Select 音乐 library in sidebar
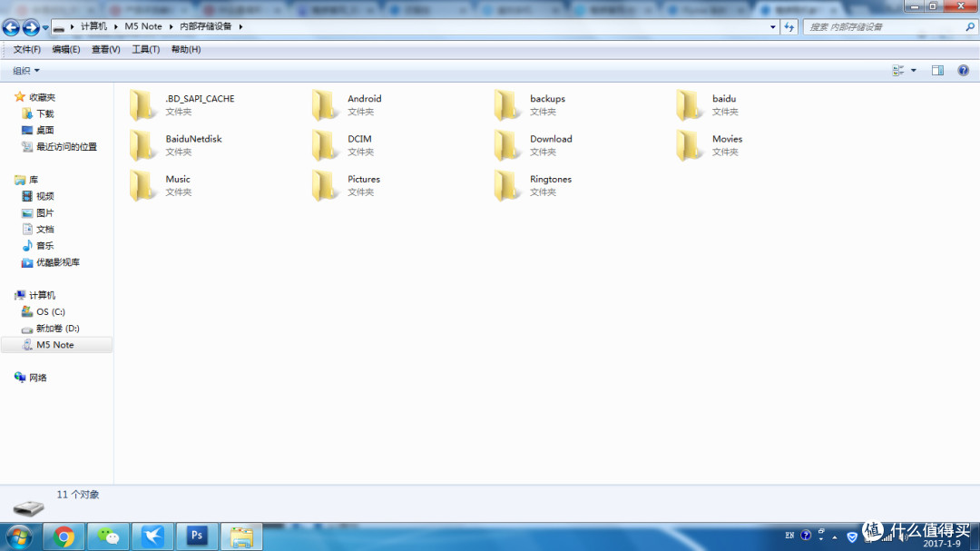 pos(45,246)
